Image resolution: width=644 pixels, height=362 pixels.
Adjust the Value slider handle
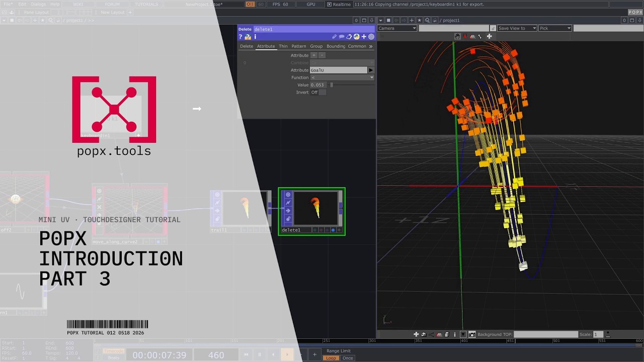[x=331, y=85]
